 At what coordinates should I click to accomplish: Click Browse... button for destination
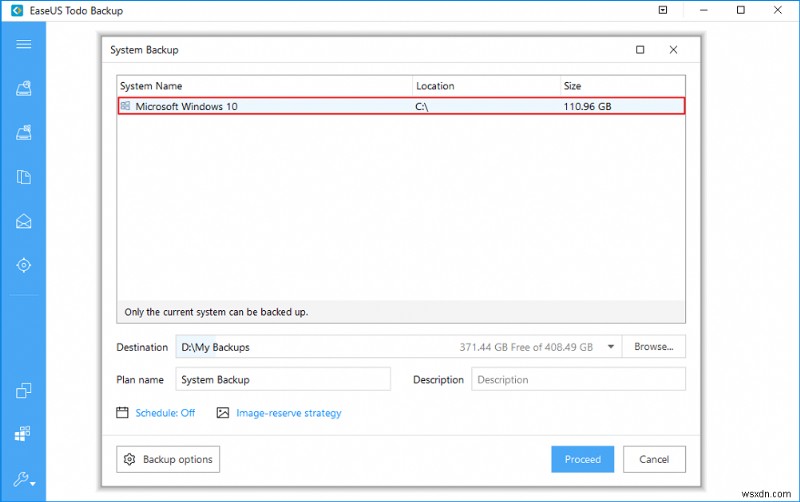point(654,346)
